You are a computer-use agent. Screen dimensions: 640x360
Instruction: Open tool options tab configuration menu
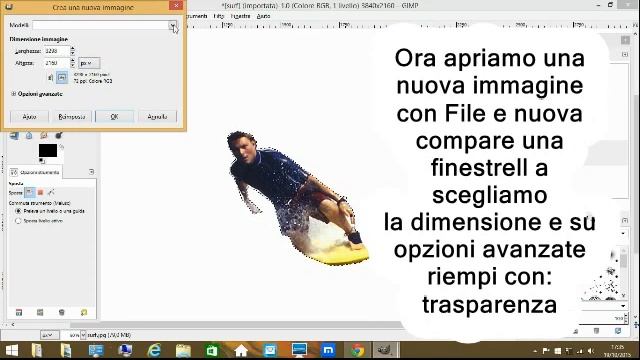(91, 172)
